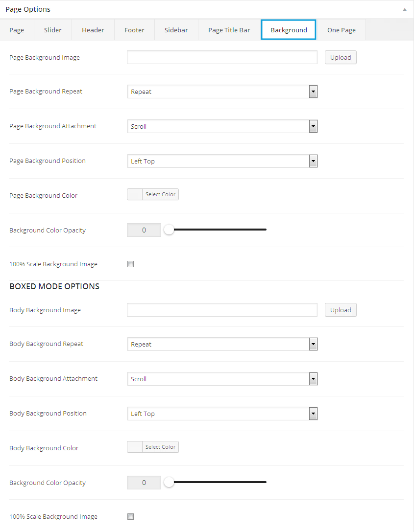Switch to the Slider tab
This screenshot has height=532, width=414.
tap(53, 30)
